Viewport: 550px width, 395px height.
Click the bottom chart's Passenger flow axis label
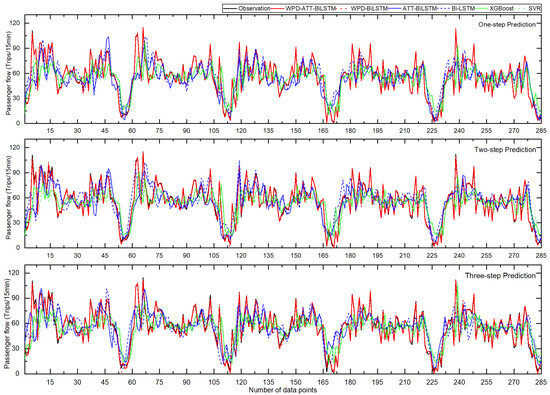pyautogui.click(x=8, y=323)
